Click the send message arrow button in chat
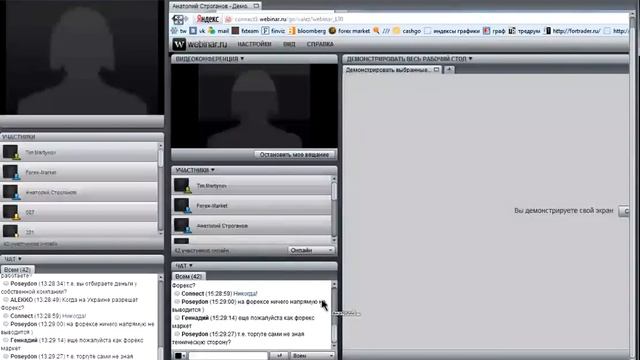Screen dimensions: 640x360 [x=279, y=356]
